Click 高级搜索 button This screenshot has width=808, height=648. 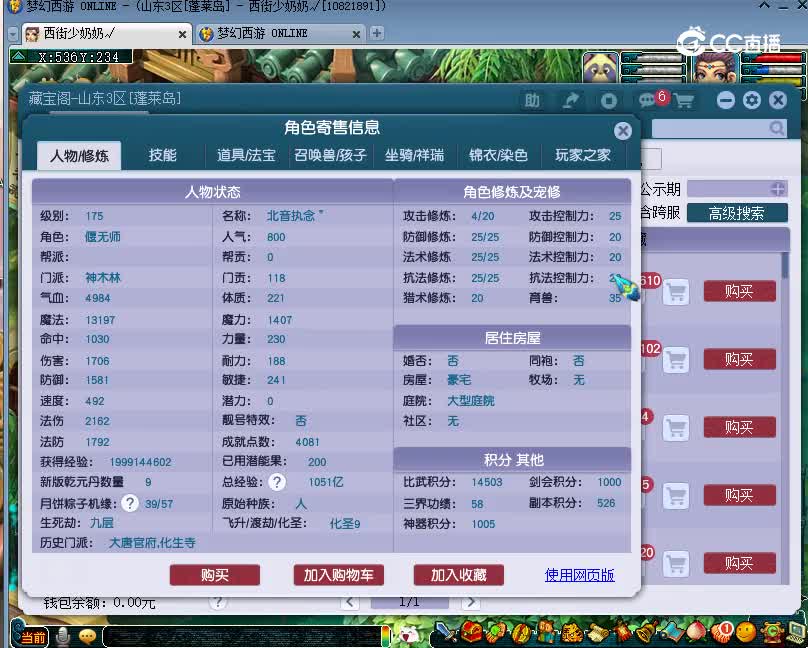tap(737, 213)
